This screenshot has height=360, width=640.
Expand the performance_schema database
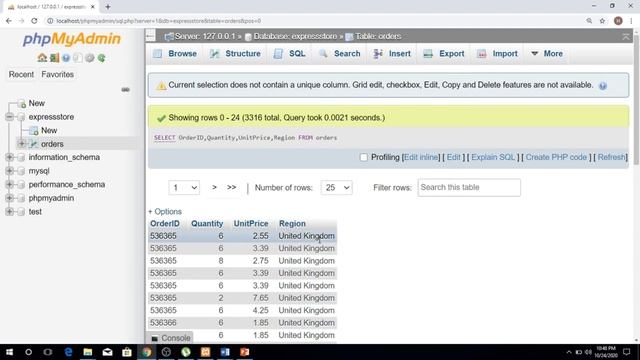[x=9, y=184]
